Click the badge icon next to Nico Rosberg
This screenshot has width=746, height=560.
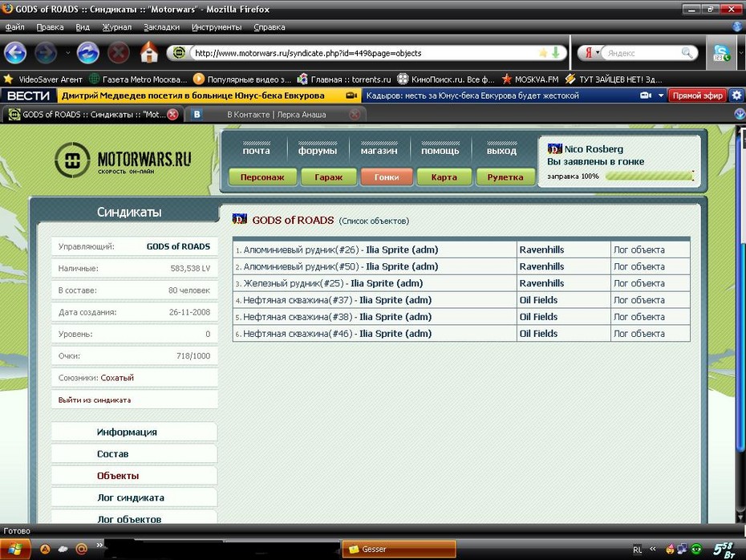click(555, 149)
